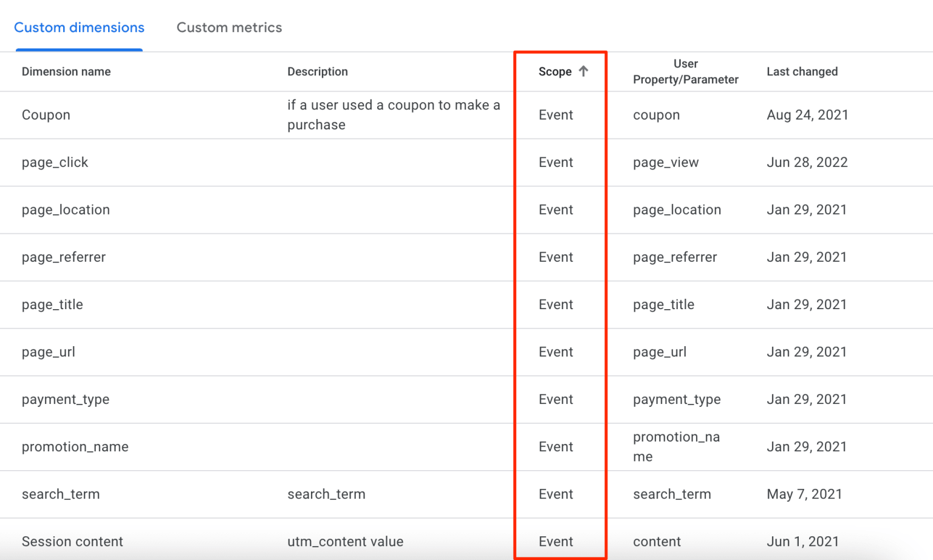This screenshot has width=933, height=560.
Task: Open the search_term dimension entry
Action: click(61, 494)
